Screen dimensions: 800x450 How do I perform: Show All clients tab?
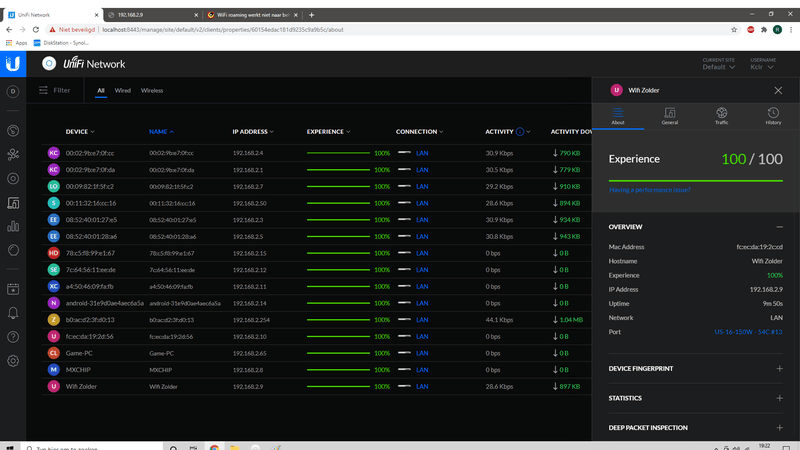point(101,90)
